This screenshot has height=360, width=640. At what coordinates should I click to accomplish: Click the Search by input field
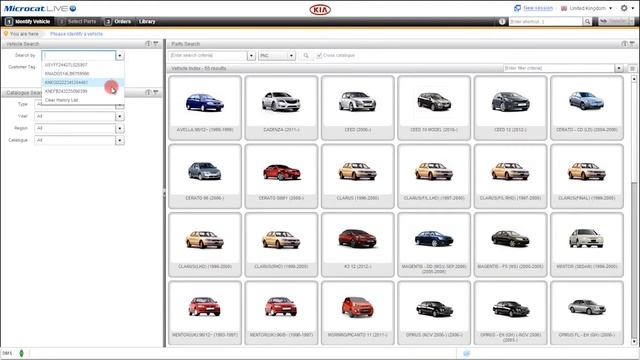coord(79,56)
